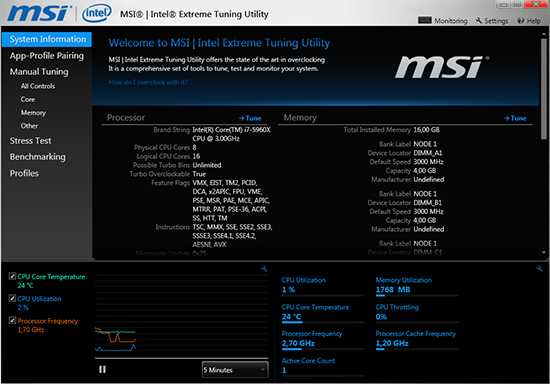Click Memory Utilization 1768 MB value
This screenshot has width=550, height=384.
(x=393, y=290)
